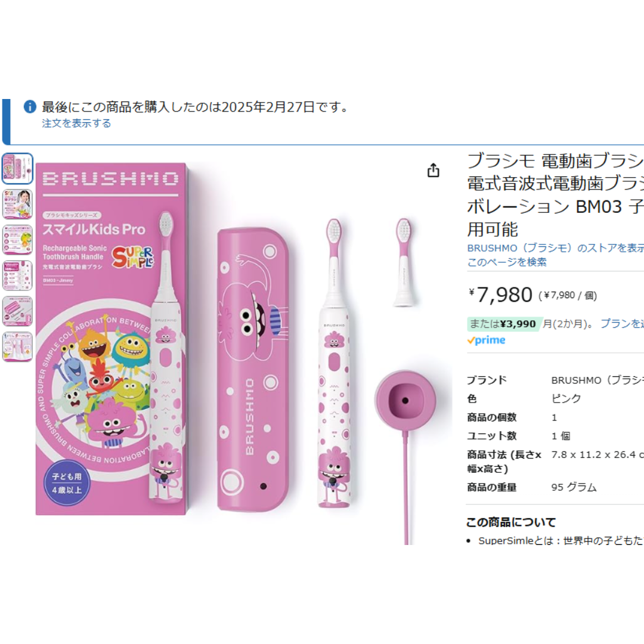Image resolution: width=644 pixels, height=644 pixels.
Task: Click the Prime logo badge
Action: [487, 340]
